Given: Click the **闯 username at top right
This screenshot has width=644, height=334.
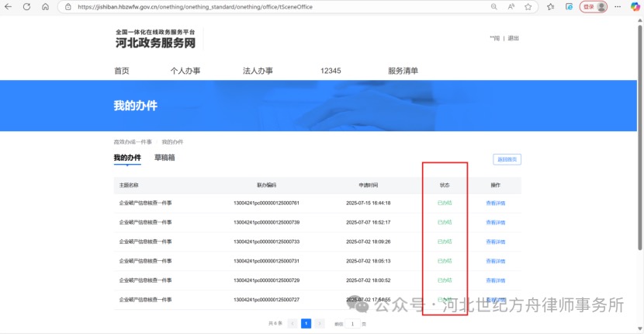Looking at the screenshot, I should (x=495, y=38).
